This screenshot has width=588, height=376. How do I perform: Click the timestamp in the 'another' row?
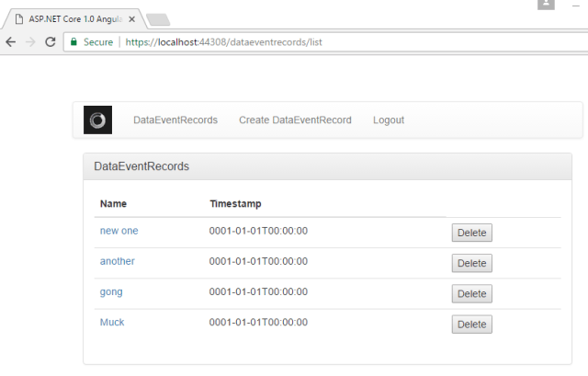pyautogui.click(x=258, y=261)
